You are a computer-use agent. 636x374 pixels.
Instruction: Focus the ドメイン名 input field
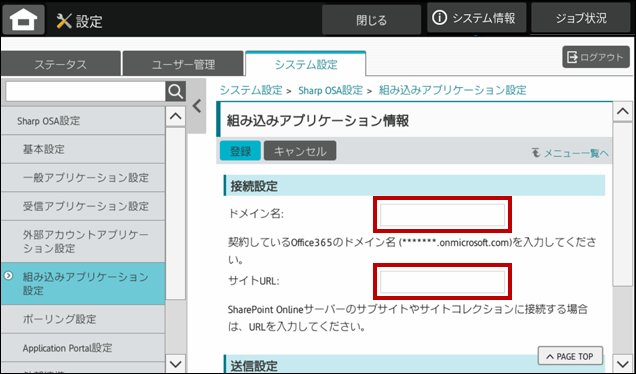tap(443, 215)
